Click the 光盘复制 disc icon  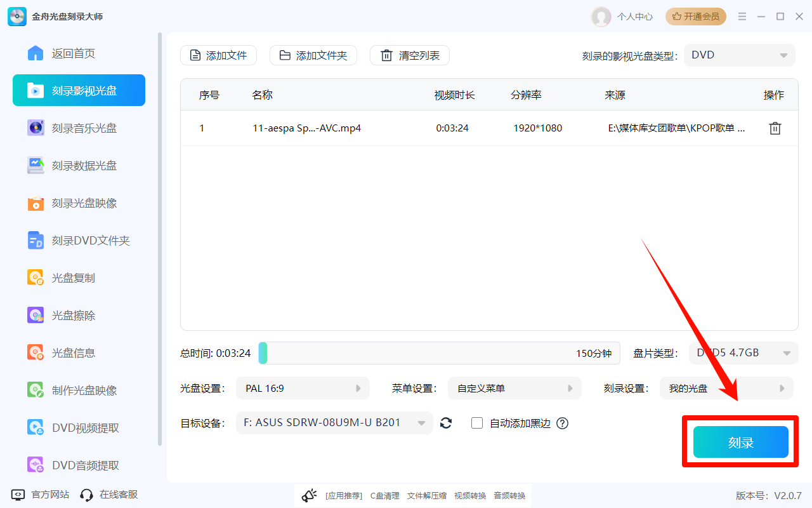click(36, 278)
